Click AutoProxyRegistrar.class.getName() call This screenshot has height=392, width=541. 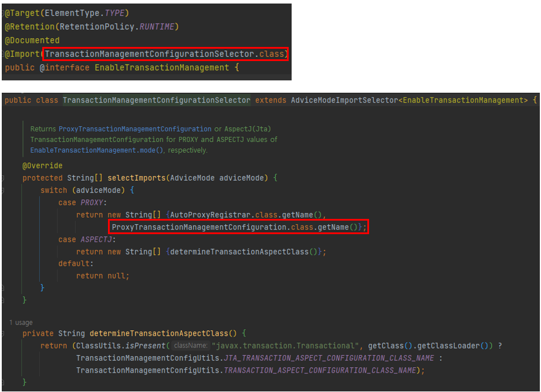coord(246,215)
